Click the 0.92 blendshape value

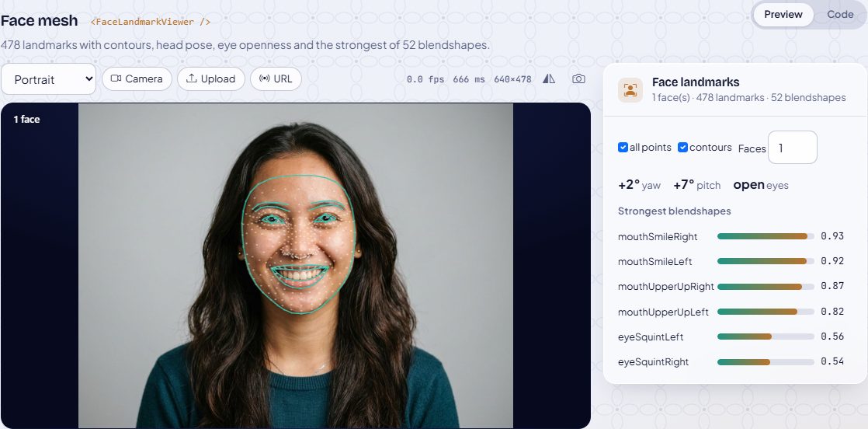tap(832, 261)
